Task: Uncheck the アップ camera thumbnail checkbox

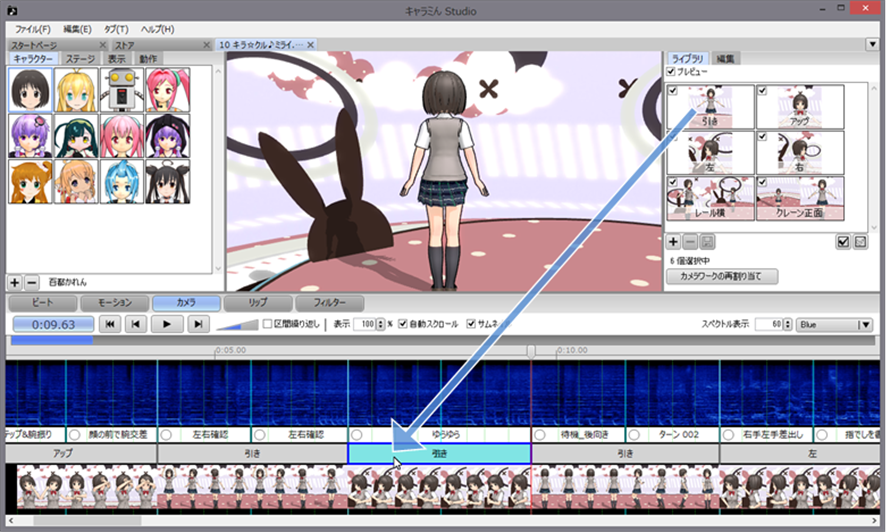Action: coord(762,90)
